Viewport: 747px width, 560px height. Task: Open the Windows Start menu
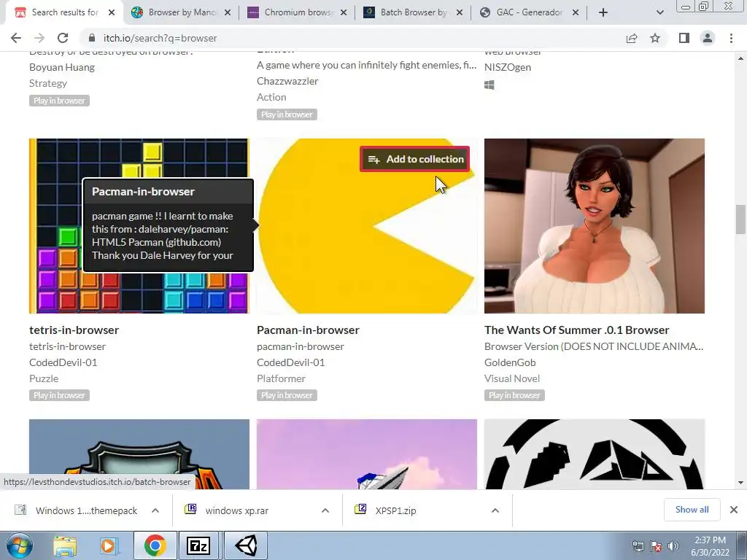19,545
